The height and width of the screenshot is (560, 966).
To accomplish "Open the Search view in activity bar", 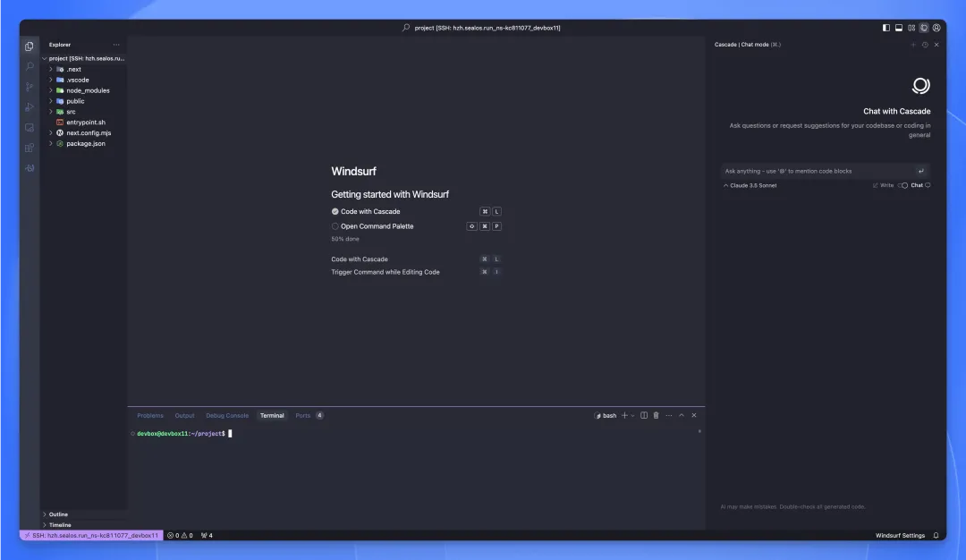I will [x=29, y=66].
